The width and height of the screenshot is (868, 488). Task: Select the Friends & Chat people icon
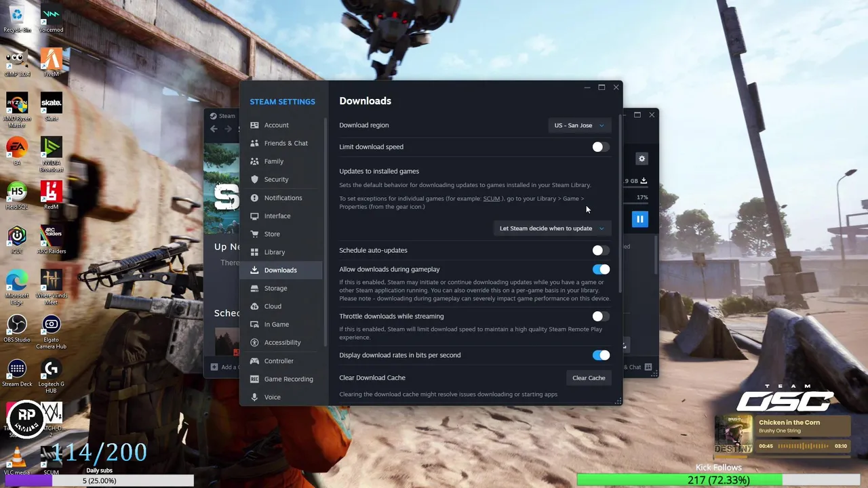(x=254, y=143)
